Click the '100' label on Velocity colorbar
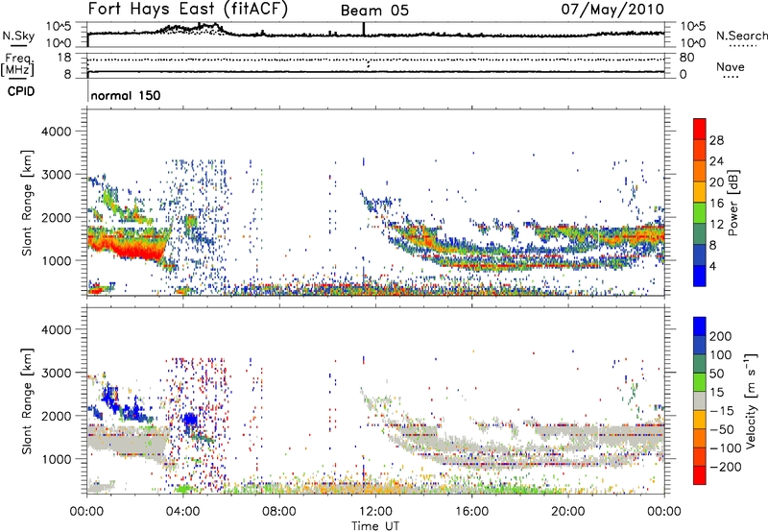Screen dimensions: 768x532 pyautogui.click(x=720, y=355)
